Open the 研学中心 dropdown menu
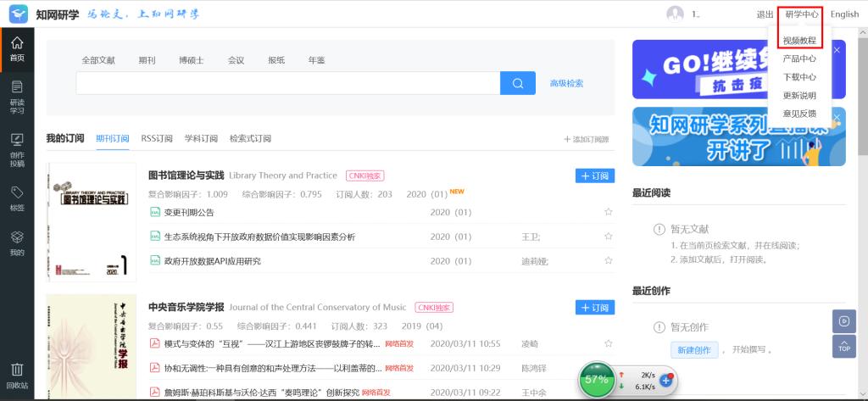The image size is (868, 401). click(x=802, y=14)
